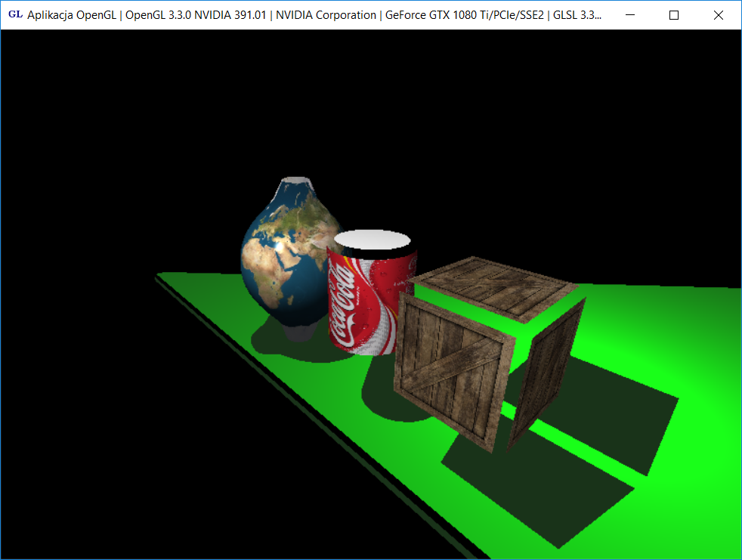Maximize the OpenGL application window
The height and width of the screenshot is (560, 742).
674,15
